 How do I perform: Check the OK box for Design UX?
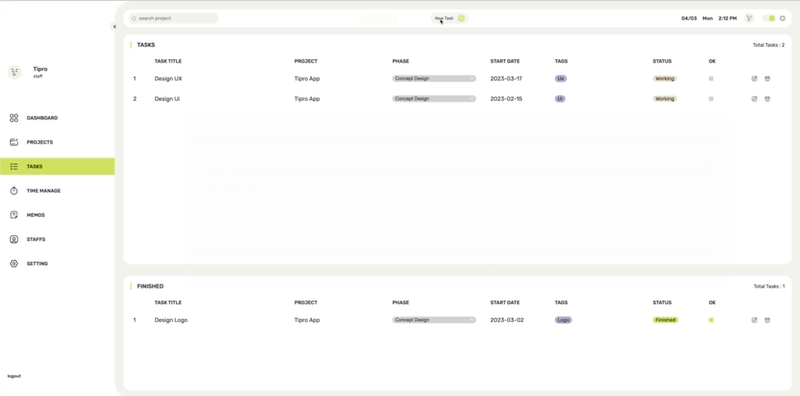click(711, 79)
